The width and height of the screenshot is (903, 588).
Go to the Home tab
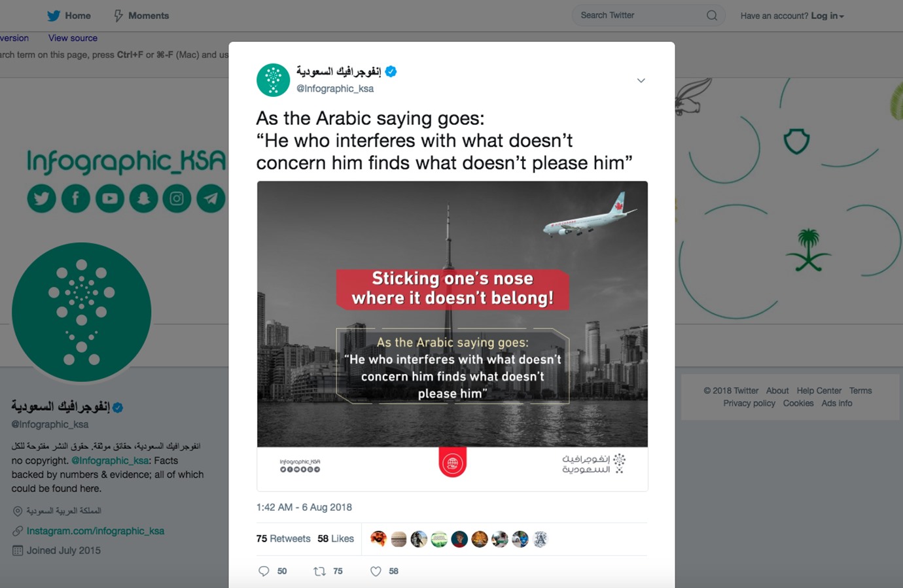(x=69, y=16)
